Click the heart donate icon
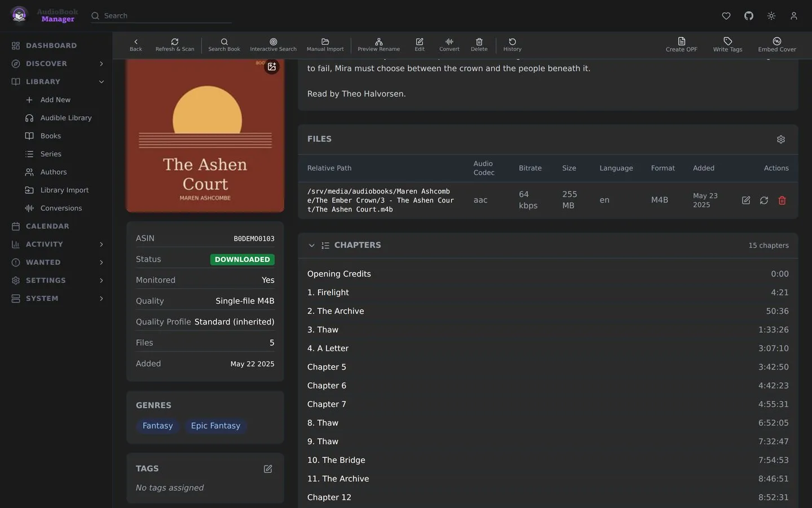The image size is (812, 508). click(726, 16)
